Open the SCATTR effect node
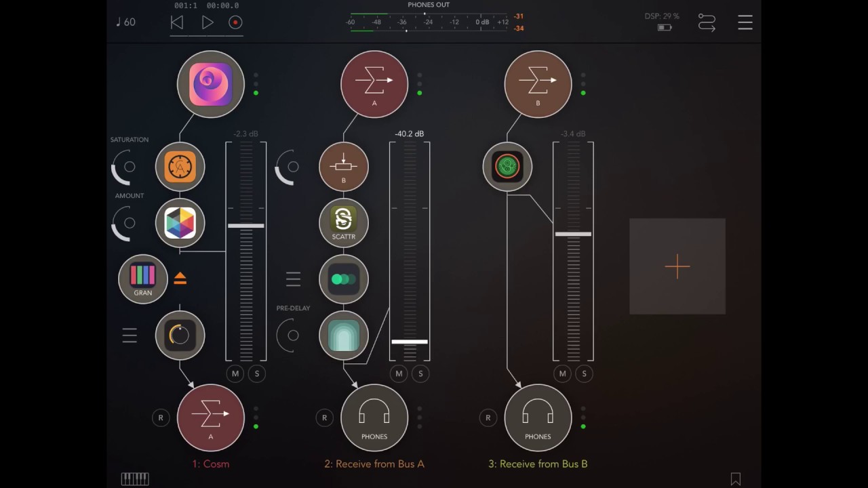The width and height of the screenshot is (868, 488). pyautogui.click(x=344, y=223)
